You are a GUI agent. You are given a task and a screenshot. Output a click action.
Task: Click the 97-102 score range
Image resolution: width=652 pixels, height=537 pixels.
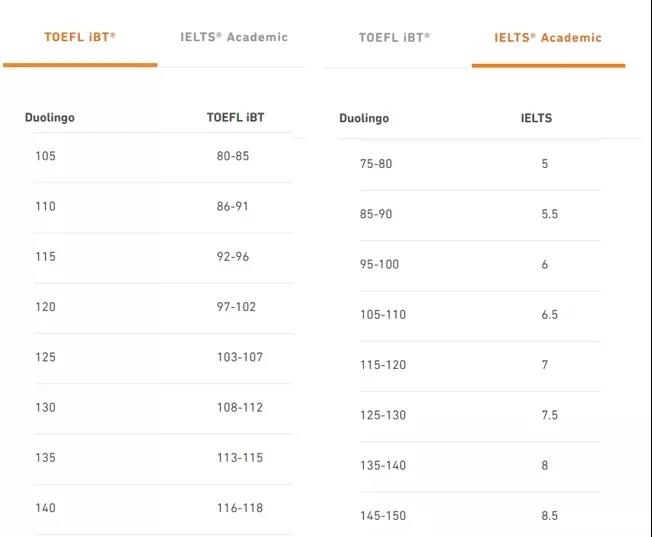(x=236, y=306)
